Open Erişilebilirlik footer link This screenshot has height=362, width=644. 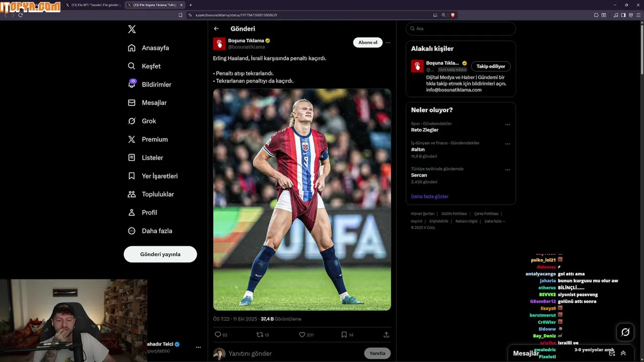click(x=439, y=221)
